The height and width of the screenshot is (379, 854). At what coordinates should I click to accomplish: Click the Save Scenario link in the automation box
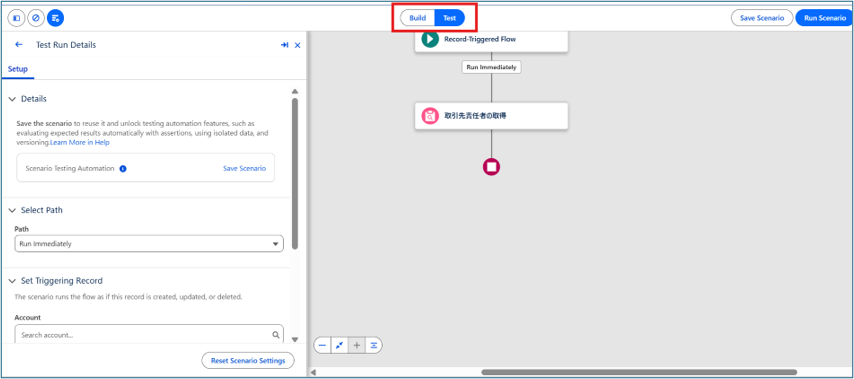tap(245, 169)
